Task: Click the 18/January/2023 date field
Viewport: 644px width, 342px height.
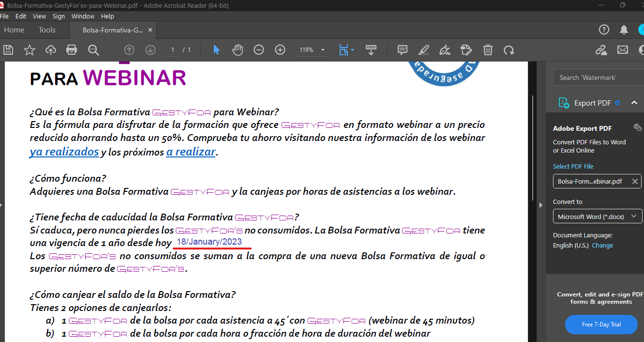Action: (210, 242)
